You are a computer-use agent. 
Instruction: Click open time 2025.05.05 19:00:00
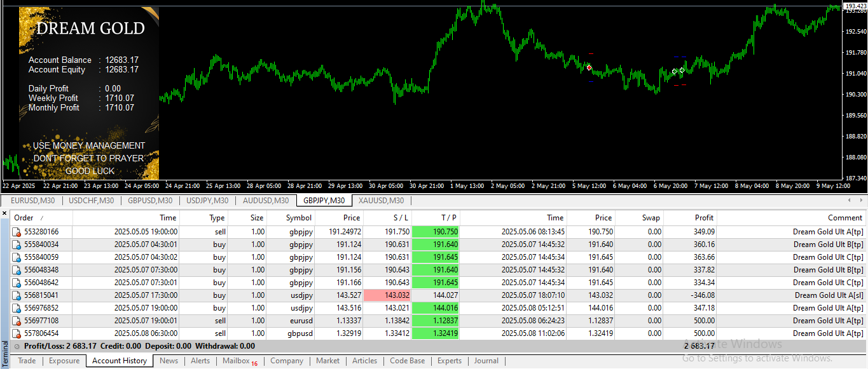coord(146,232)
